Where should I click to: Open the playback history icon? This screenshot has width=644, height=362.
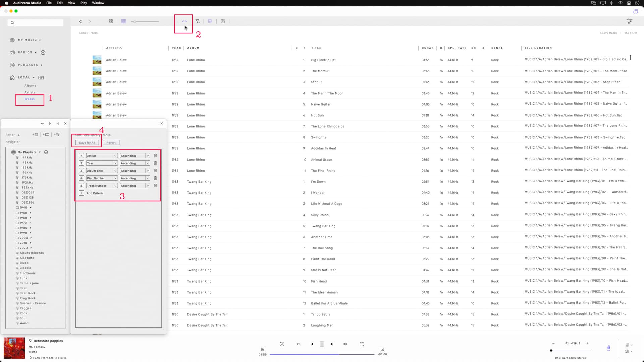(x=282, y=344)
